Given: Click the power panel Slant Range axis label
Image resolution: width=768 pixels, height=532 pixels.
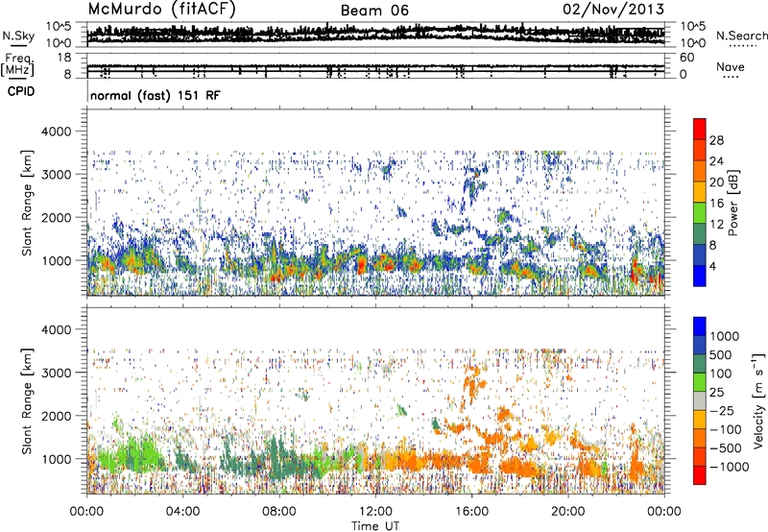Looking at the screenshot, I should click(x=27, y=203).
